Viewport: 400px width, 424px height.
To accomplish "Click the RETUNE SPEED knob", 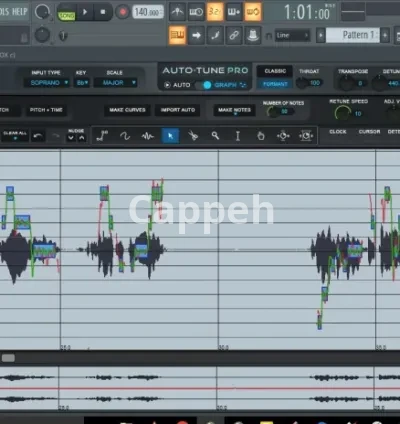I will pyautogui.click(x=343, y=113).
